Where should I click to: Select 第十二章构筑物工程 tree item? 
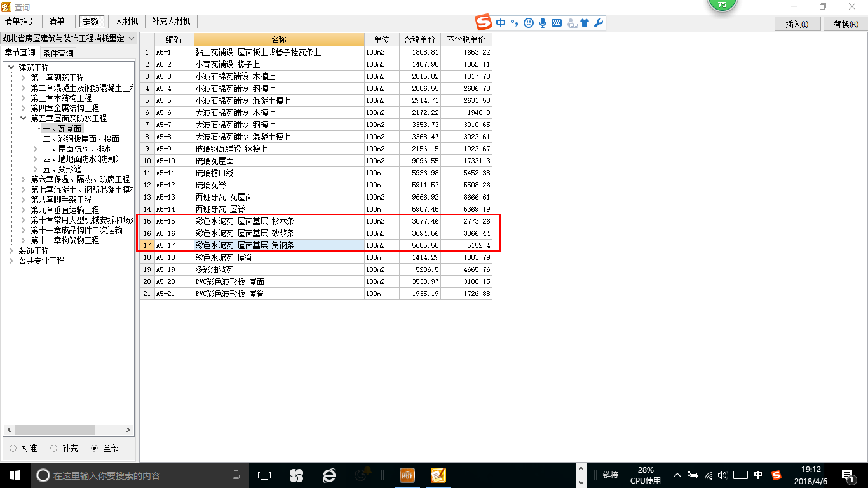[x=65, y=240]
